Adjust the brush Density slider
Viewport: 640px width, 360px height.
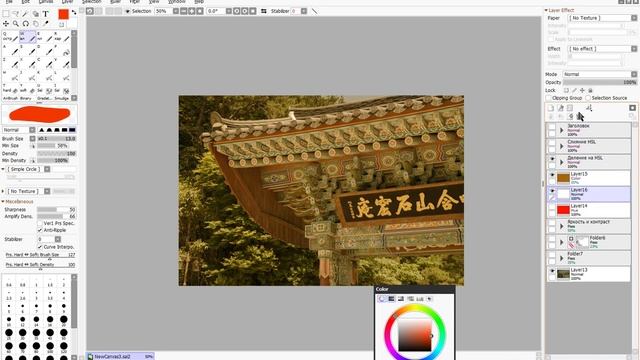click(56, 153)
